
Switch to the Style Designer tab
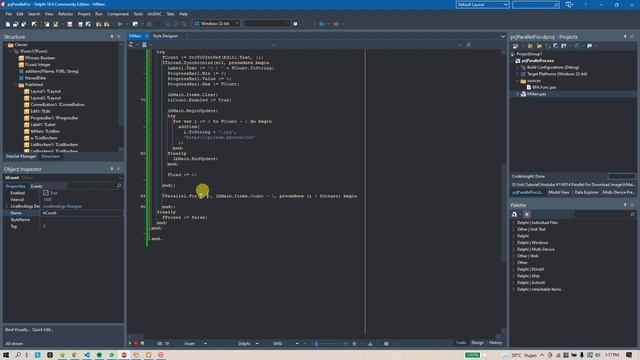pyautogui.click(x=165, y=36)
